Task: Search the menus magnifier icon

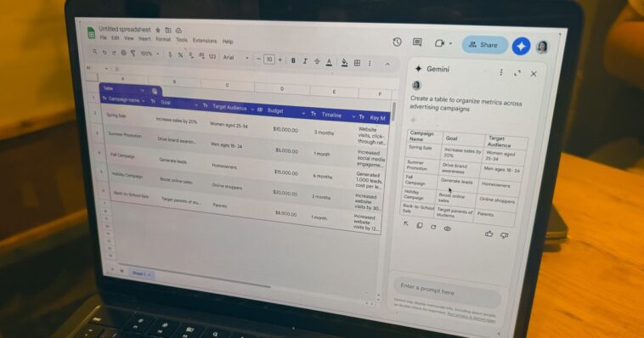Action: [x=95, y=52]
